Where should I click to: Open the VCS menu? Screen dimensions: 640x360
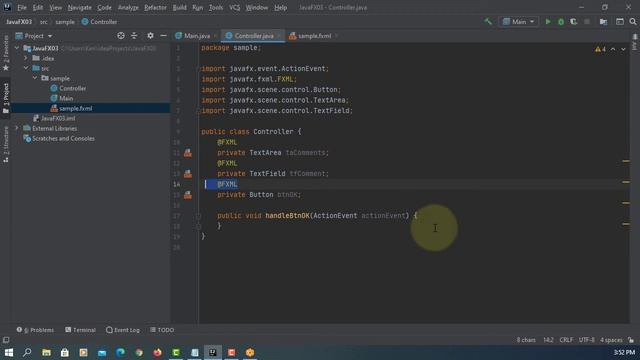click(x=234, y=7)
